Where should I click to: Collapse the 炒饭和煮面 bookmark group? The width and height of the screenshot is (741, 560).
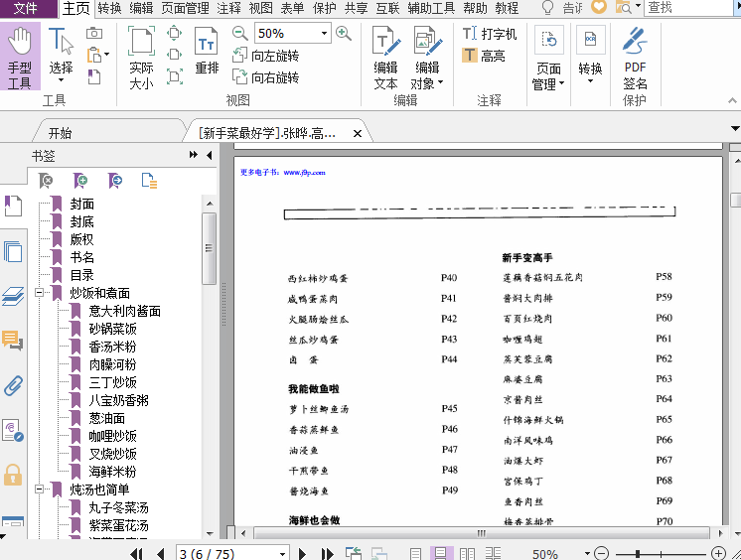pos(39,293)
